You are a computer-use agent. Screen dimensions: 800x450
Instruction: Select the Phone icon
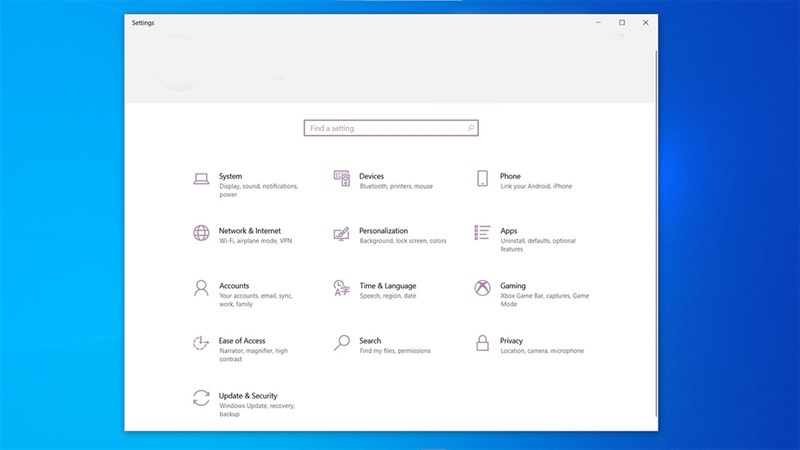click(482, 179)
